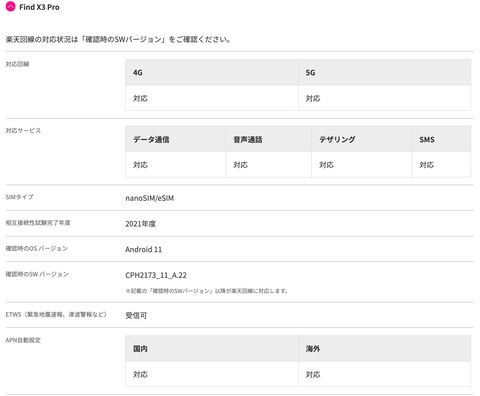Click the 確認時のOS バージョン label
Screen dimensions: 480x396
click(x=37, y=248)
